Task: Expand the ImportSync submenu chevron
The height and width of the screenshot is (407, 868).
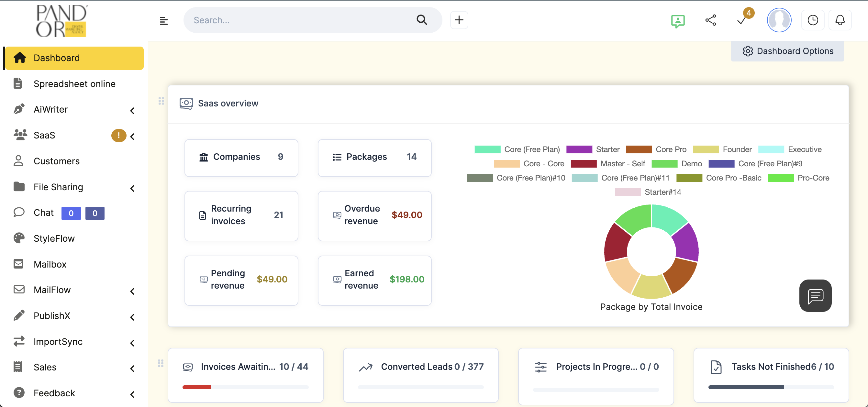Action: (x=132, y=343)
